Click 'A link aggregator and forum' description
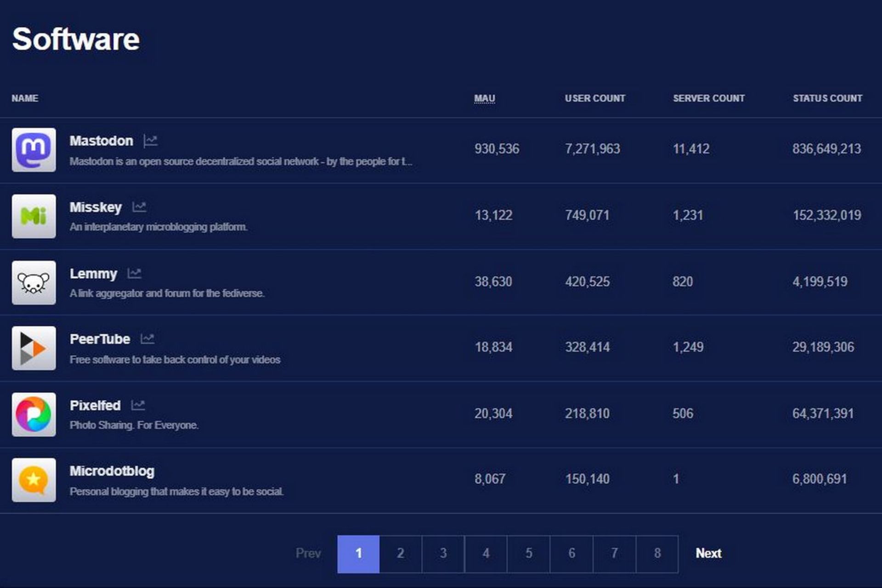Image resolution: width=882 pixels, height=588 pixels. (x=167, y=293)
